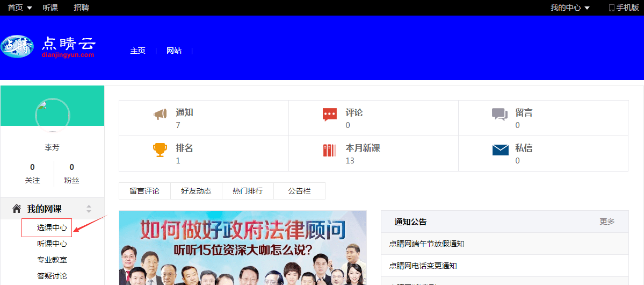Click the red books icon for 本月新课
644x285 pixels.
[330, 150]
